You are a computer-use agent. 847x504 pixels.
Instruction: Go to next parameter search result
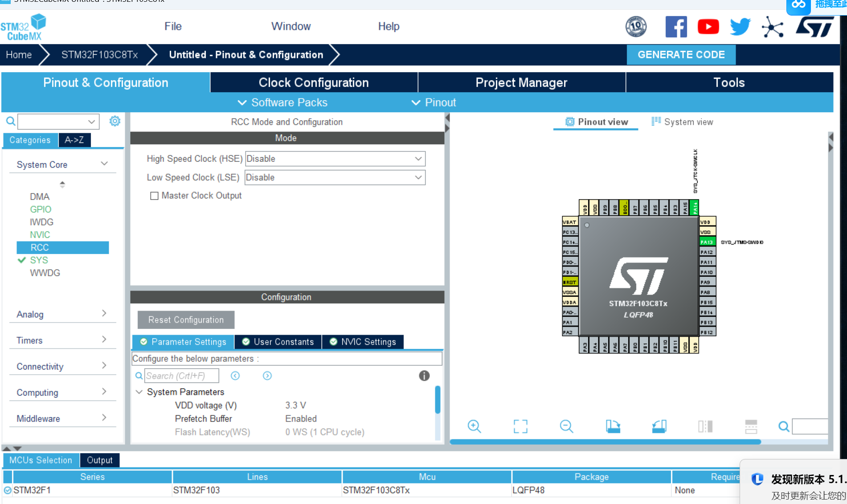tap(267, 376)
